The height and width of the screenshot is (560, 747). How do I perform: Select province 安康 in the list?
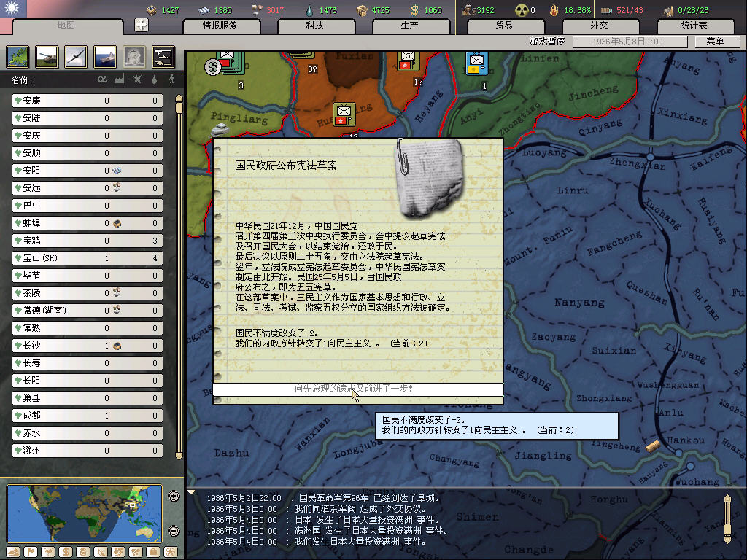click(x=88, y=101)
